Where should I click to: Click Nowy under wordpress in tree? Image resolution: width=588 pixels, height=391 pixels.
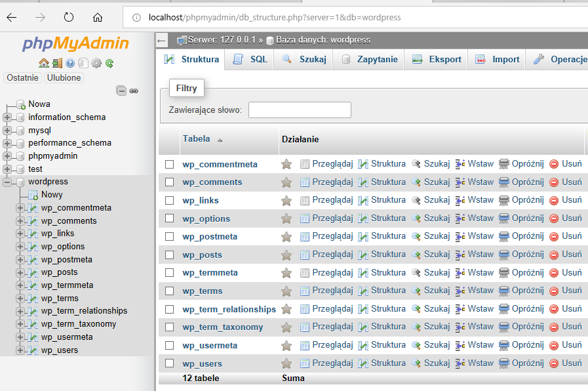(52, 195)
